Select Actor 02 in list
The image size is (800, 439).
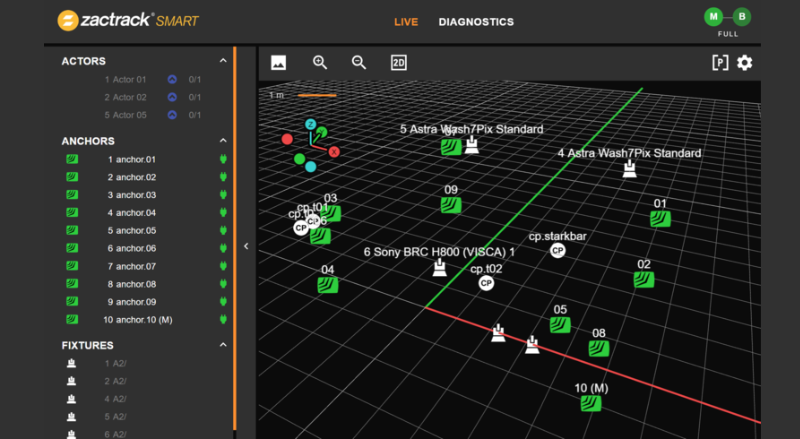pos(125,97)
